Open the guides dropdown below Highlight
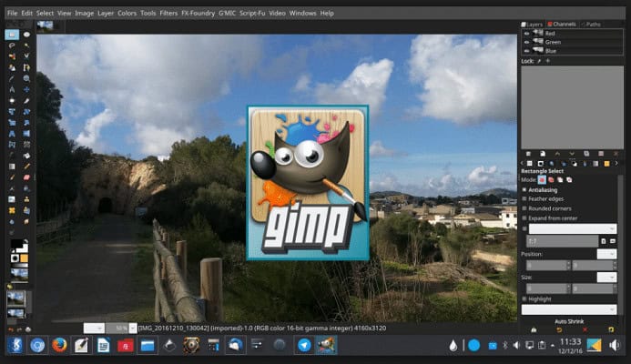The width and height of the screenshot is (631, 364). click(x=568, y=309)
